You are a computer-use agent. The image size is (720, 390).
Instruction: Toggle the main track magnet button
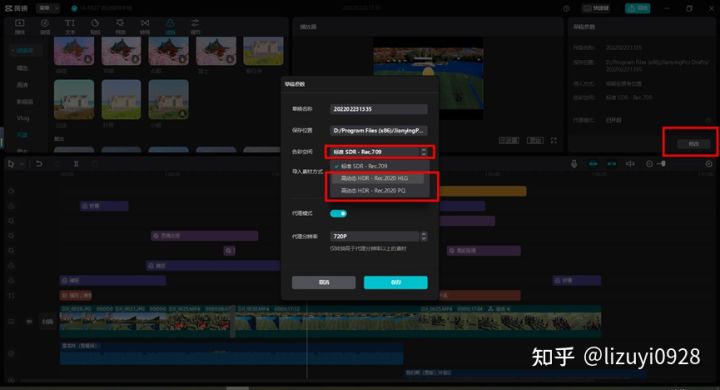click(x=593, y=164)
